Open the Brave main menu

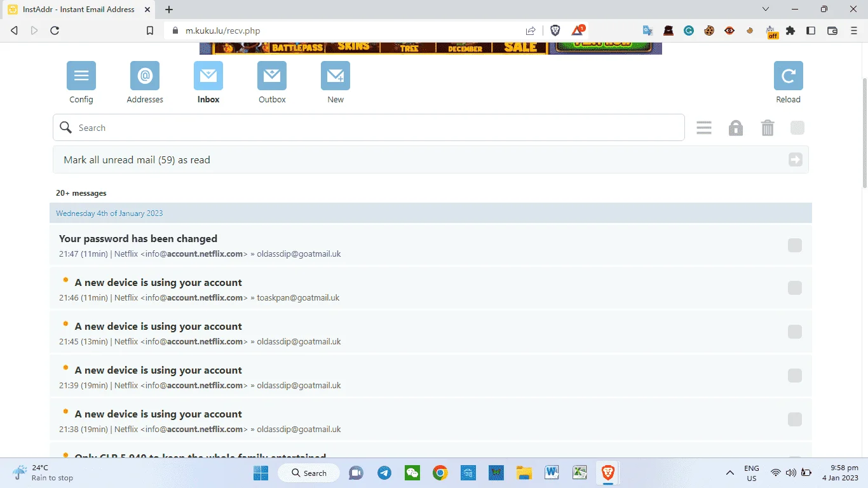coord(853,30)
